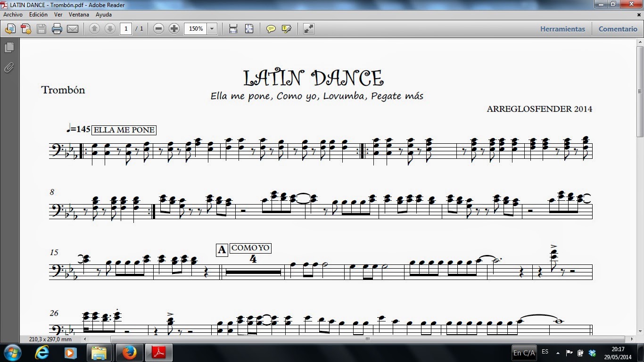Open the Ayuda menu
Image resolution: width=644 pixels, height=362 pixels.
(x=103, y=15)
